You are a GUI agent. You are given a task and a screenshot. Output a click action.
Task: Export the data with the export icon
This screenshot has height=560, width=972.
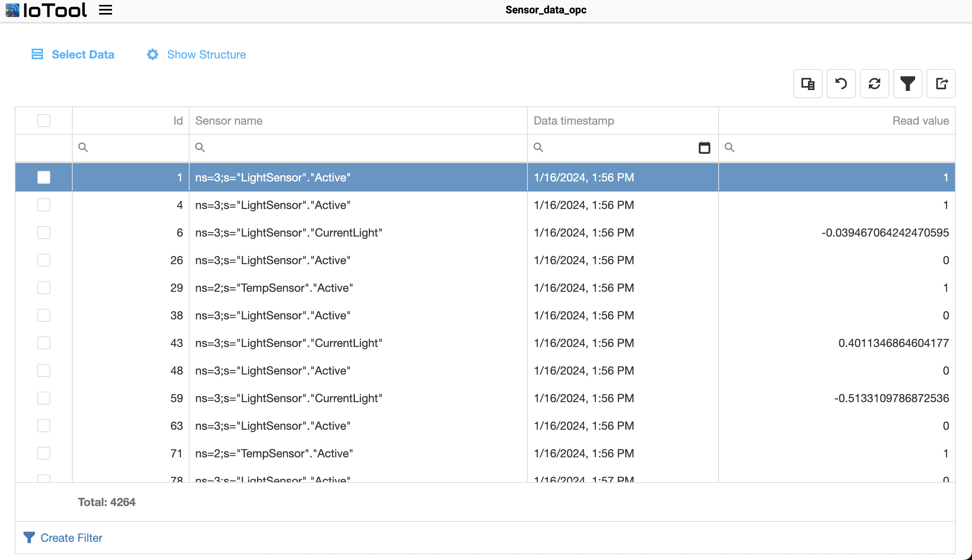(x=941, y=84)
